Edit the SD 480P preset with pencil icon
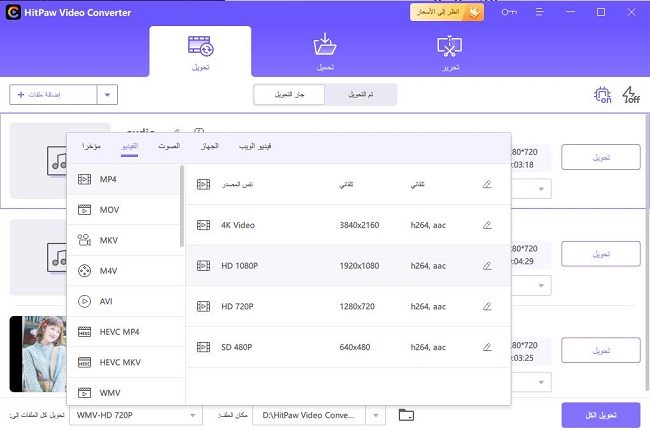 487,347
